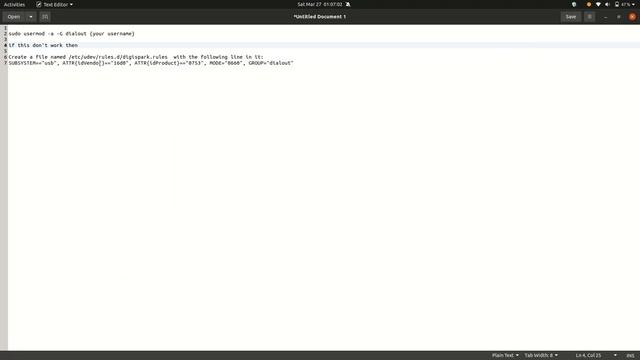Click line number 1 in the gutter
The width and height of the screenshot is (640, 360).
click(x=5, y=28)
